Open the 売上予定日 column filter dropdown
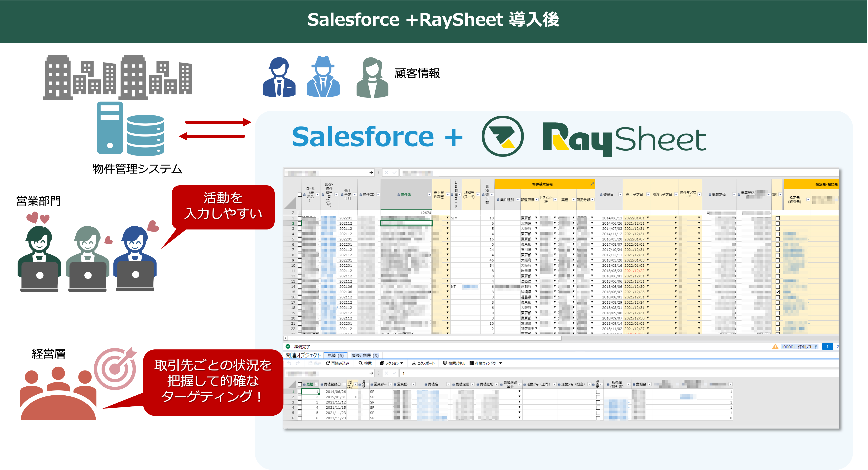The width and height of the screenshot is (868, 470). pos(648,194)
